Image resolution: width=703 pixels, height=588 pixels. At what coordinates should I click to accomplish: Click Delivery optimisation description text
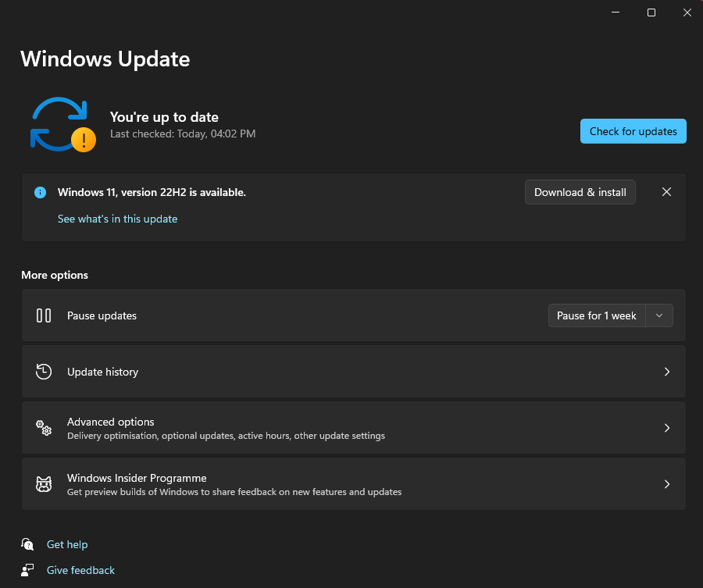[226, 436]
